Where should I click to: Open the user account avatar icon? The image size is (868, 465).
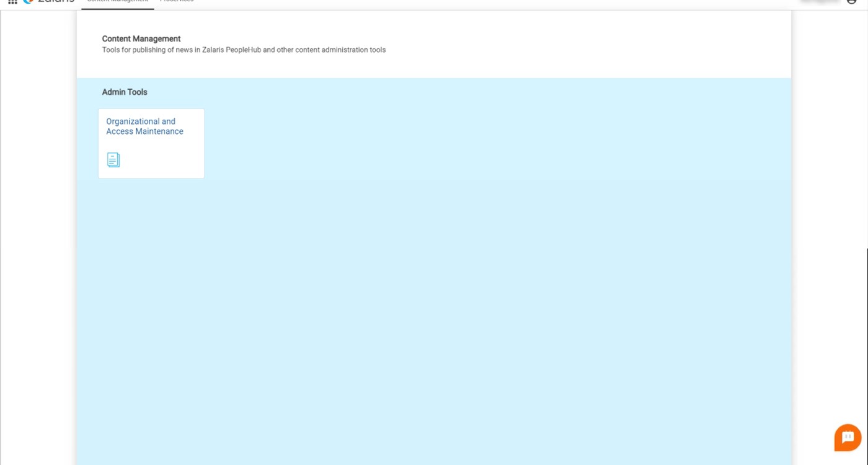click(851, 2)
